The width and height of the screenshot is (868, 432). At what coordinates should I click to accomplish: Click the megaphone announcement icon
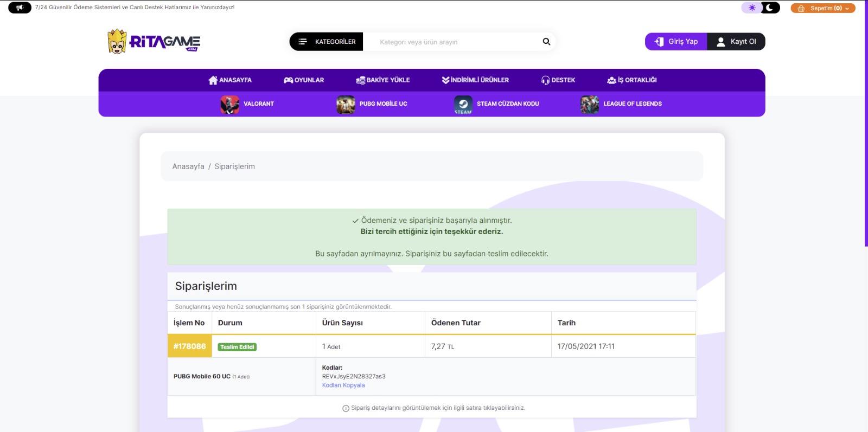(x=20, y=8)
